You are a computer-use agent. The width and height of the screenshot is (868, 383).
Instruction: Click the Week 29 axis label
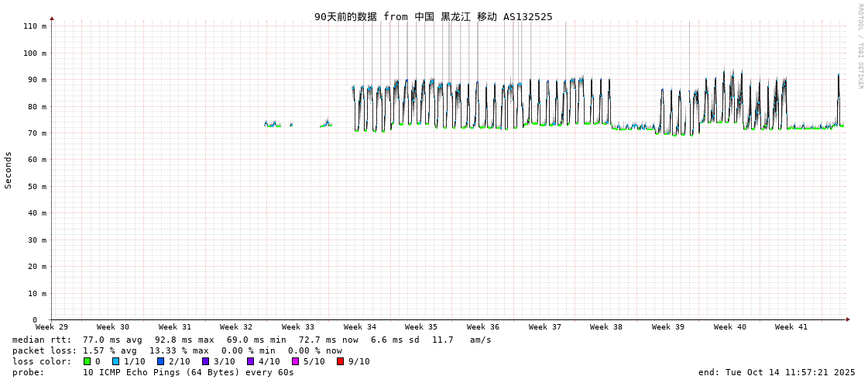52,327
